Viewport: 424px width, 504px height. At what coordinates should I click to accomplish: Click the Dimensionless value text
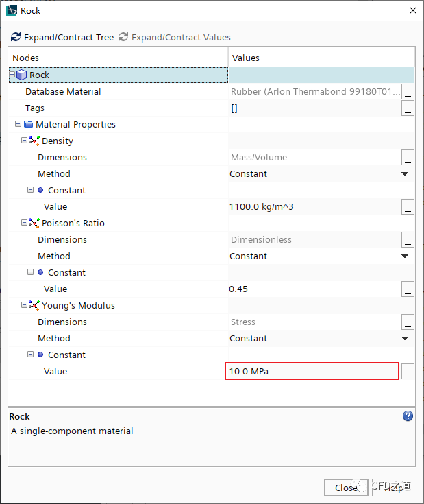tap(261, 240)
